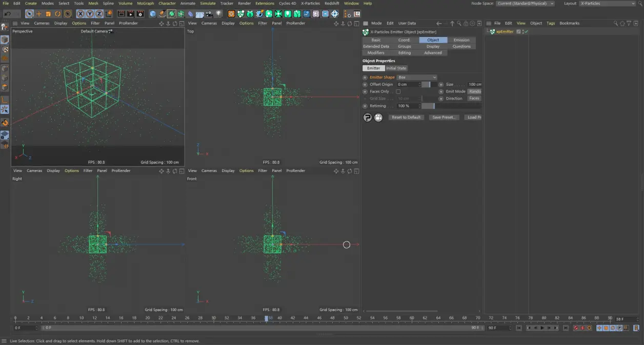Image resolution: width=644 pixels, height=345 pixels.
Task: Select the Move tool in the toolbar
Action: click(x=38, y=14)
